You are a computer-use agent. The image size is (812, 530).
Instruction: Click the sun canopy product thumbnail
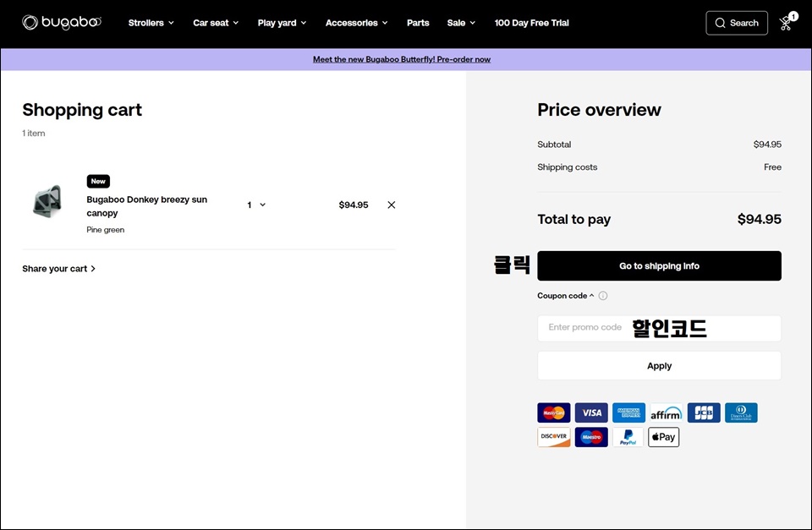[x=47, y=201]
